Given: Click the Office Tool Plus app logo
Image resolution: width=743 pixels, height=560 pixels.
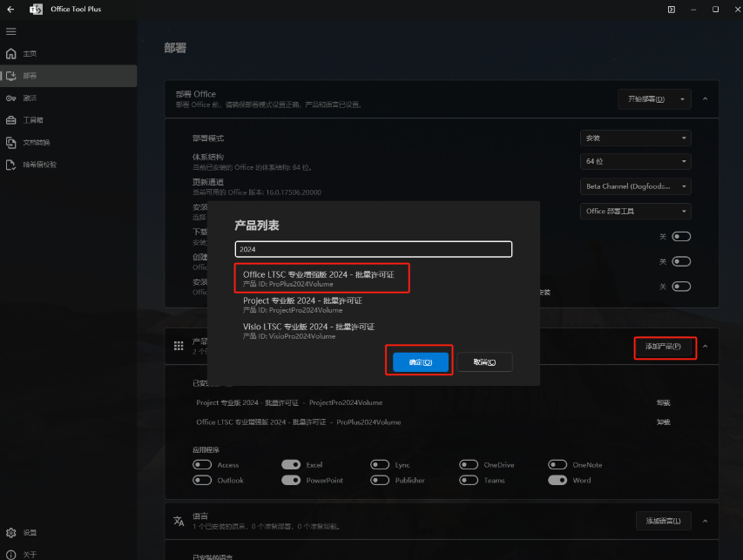Looking at the screenshot, I should coord(36,9).
